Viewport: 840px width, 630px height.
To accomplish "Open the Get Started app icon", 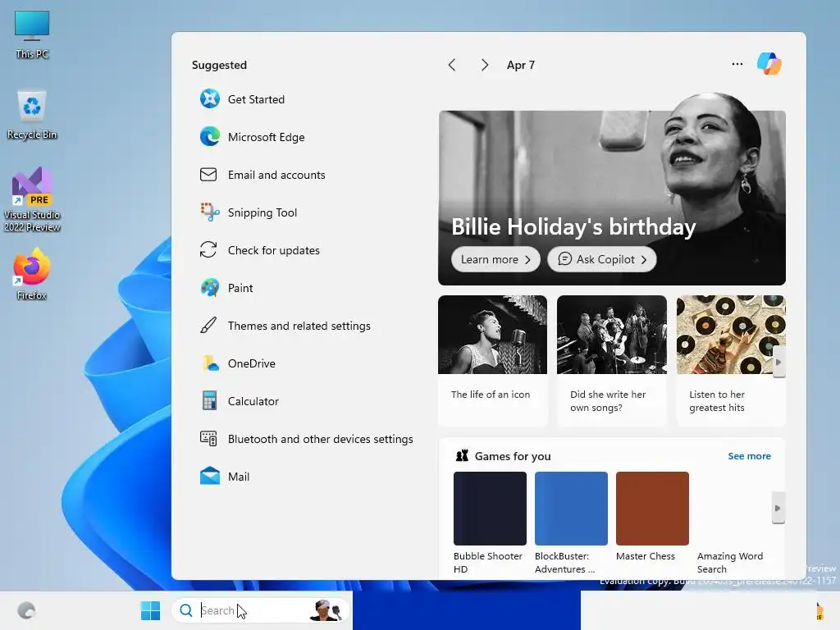I will (x=209, y=99).
